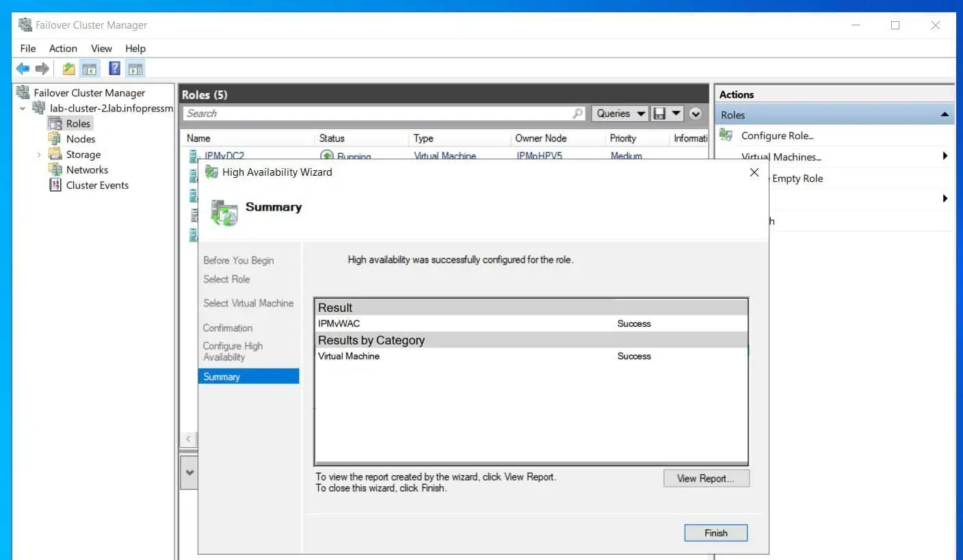The image size is (963, 560).
Task: Select the Roles tree item
Action: pyautogui.click(x=78, y=124)
